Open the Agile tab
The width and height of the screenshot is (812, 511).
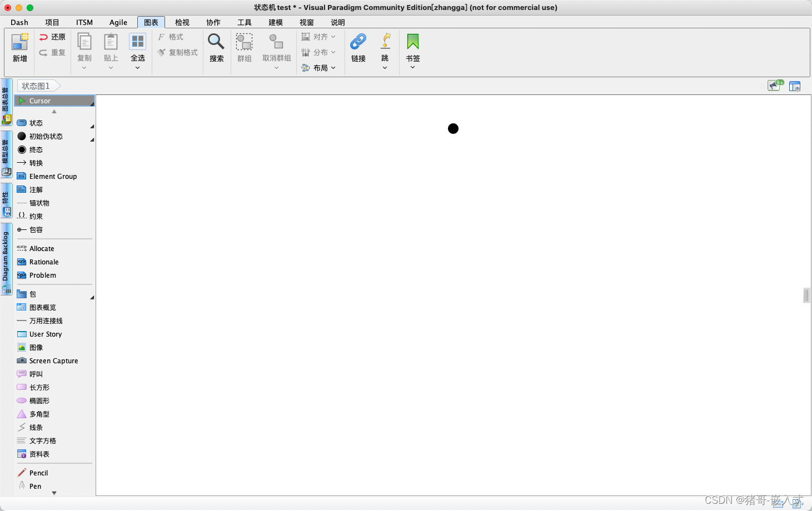118,22
